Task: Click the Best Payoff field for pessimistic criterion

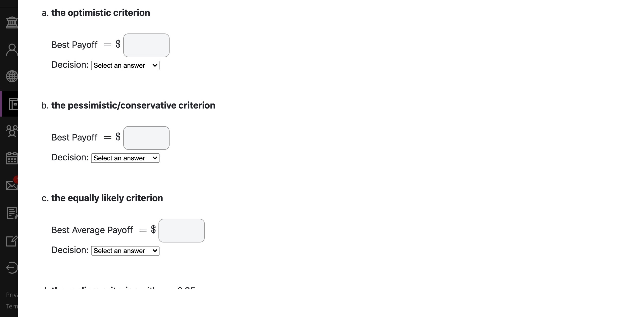Action: tap(146, 138)
